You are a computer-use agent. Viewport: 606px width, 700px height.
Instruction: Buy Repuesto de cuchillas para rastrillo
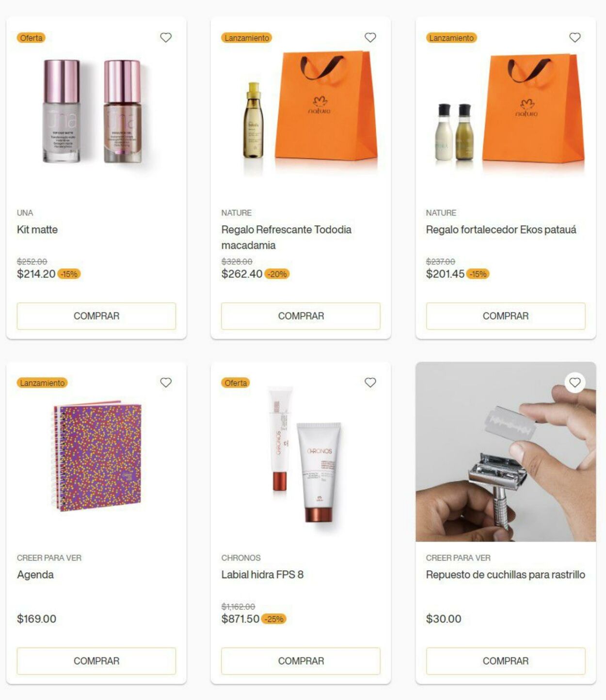pos(506,661)
